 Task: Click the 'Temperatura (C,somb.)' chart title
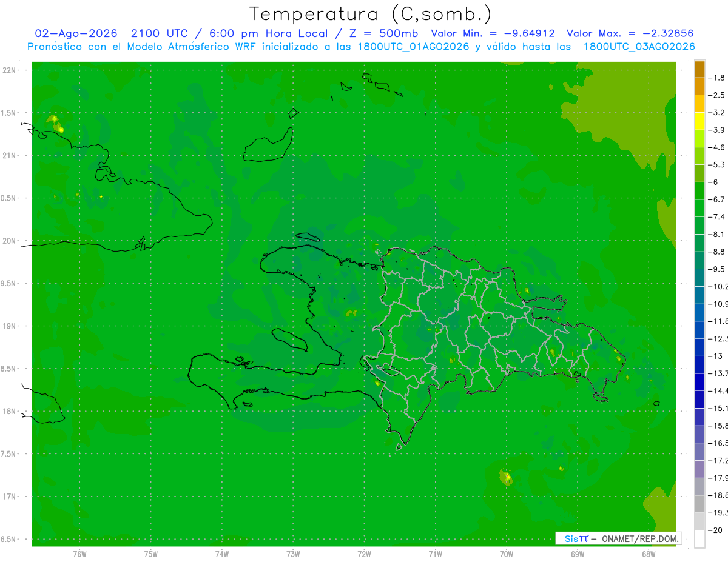(370, 13)
